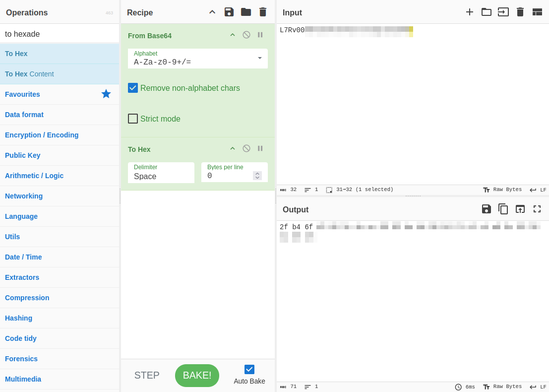Maximise the output pane

coord(537,209)
